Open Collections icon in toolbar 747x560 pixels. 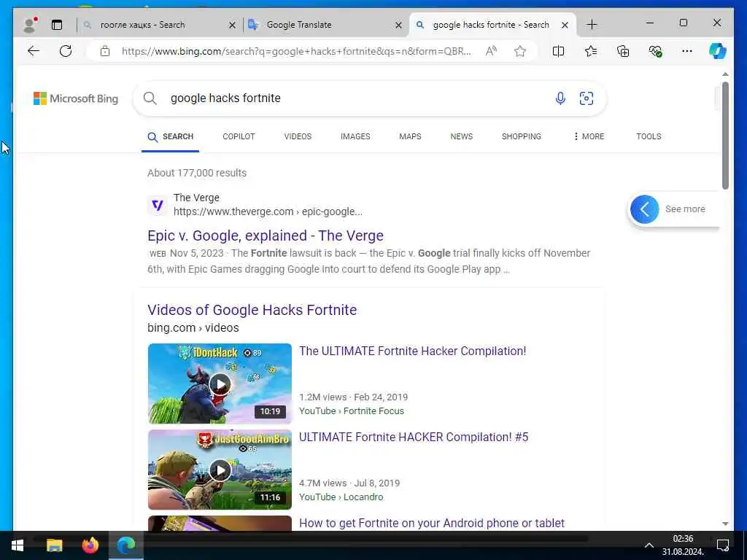623,51
